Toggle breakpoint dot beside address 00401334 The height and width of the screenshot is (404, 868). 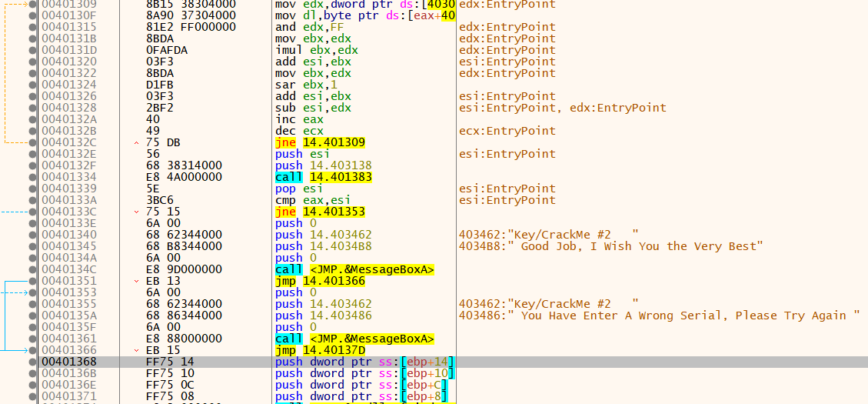click(x=32, y=177)
